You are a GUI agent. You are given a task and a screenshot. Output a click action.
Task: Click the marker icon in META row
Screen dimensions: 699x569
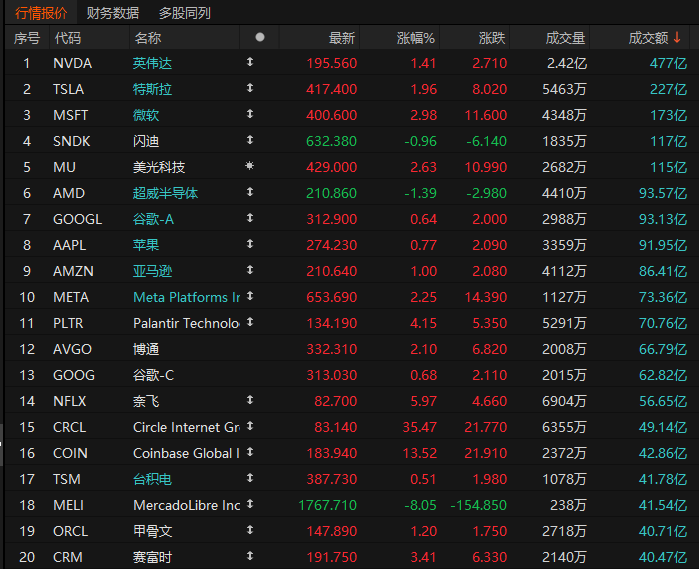click(x=250, y=296)
